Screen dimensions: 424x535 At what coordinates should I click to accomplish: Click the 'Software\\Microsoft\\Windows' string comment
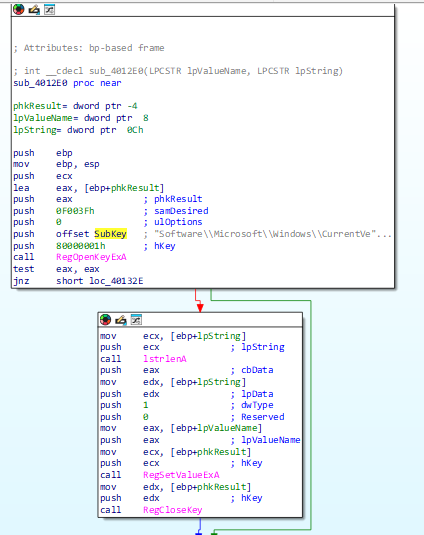[268, 234]
